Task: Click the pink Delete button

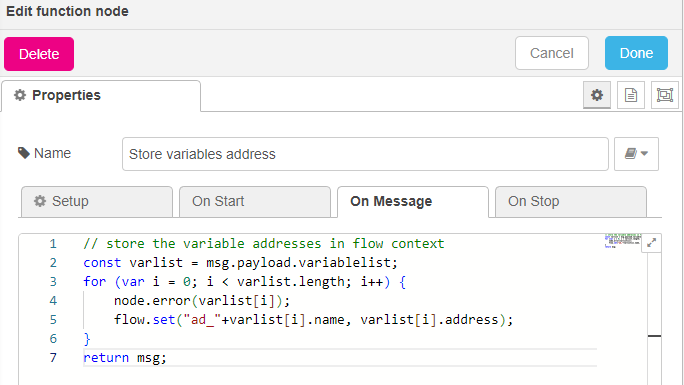Action: click(39, 54)
